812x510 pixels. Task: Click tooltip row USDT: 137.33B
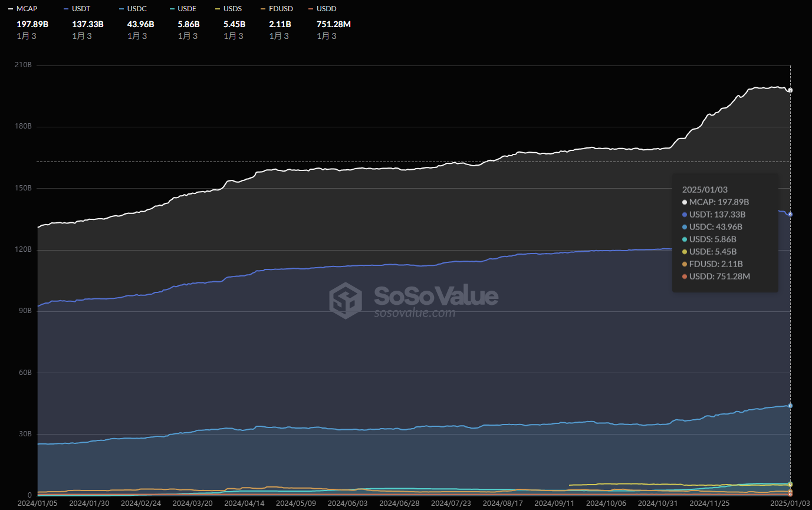[x=714, y=215]
